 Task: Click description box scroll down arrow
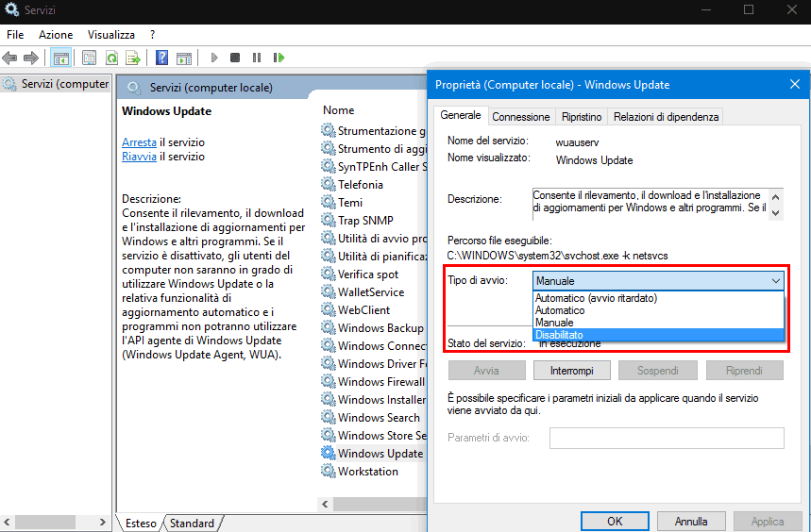[x=775, y=212]
